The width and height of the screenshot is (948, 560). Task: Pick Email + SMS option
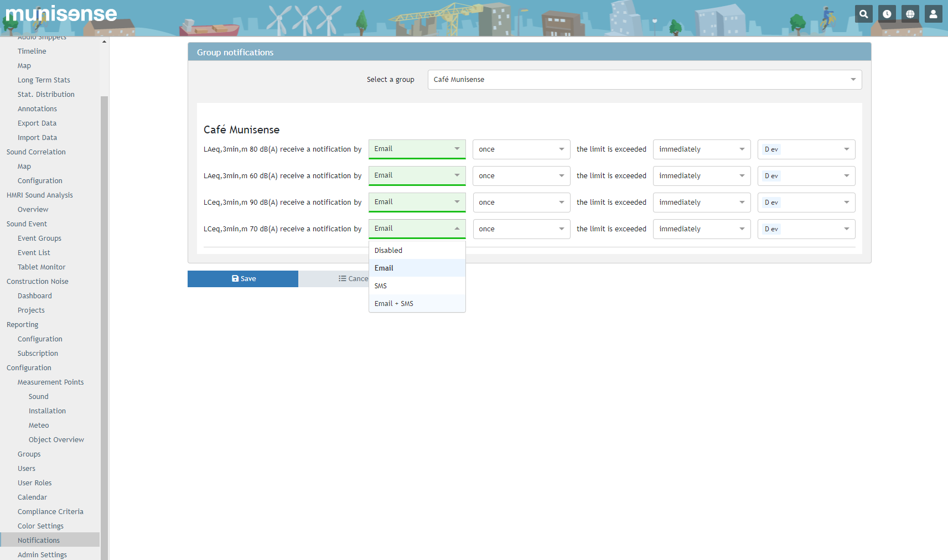(394, 304)
